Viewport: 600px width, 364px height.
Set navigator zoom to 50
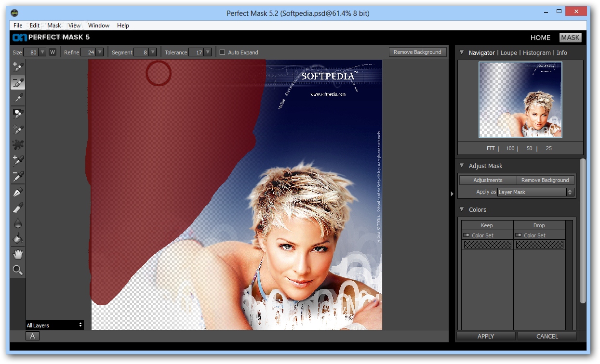tap(530, 148)
